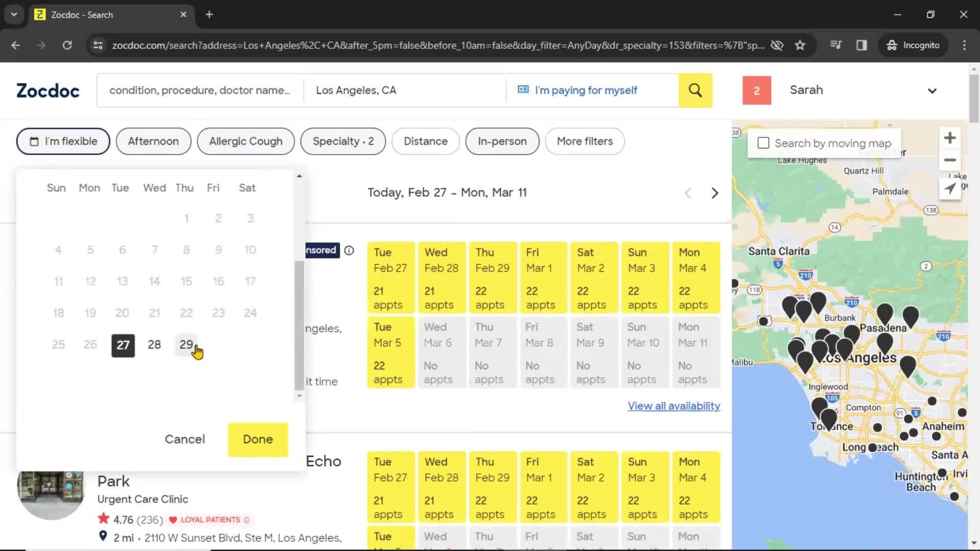Image resolution: width=980 pixels, height=551 pixels.
Task: Go to previous availability dates
Action: point(688,193)
